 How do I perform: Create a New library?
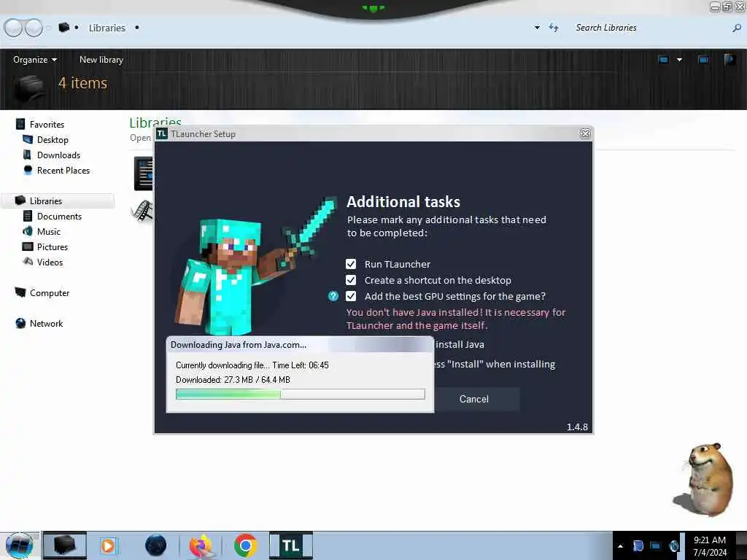pyautogui.click(x=101, y=60)
